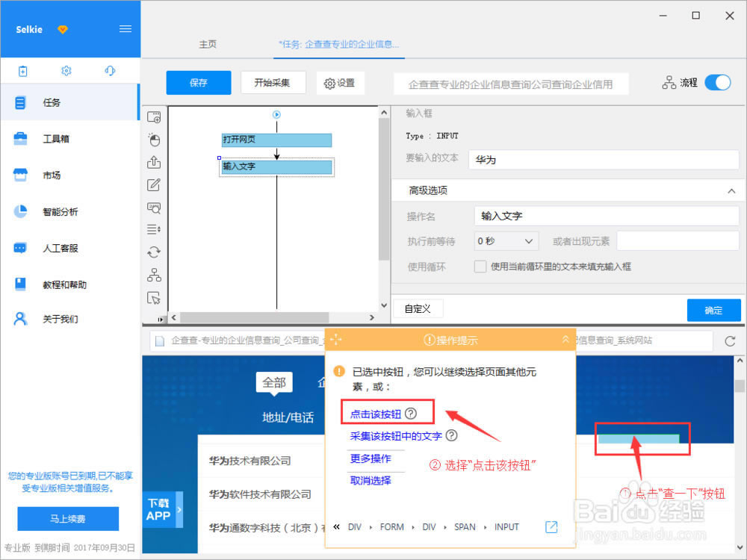This screenshot has height=560, width=747.
Task: Collapse the 操作提示 popup panel
Action: tap(565, 340)
